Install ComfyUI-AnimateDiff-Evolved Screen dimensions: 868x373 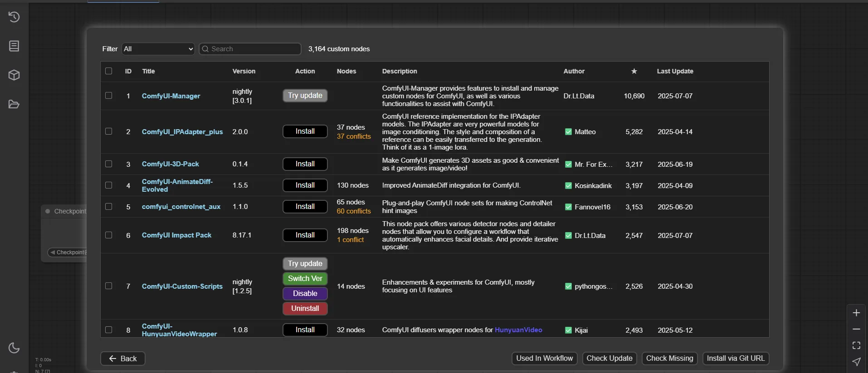[305, 185]
